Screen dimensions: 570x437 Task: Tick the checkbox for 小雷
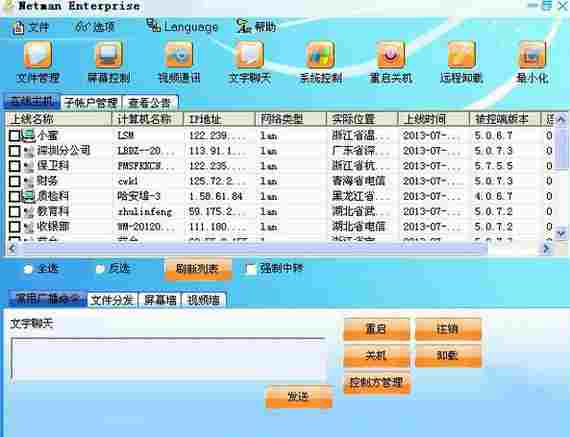pyautogui.click(x=15, y=136)
